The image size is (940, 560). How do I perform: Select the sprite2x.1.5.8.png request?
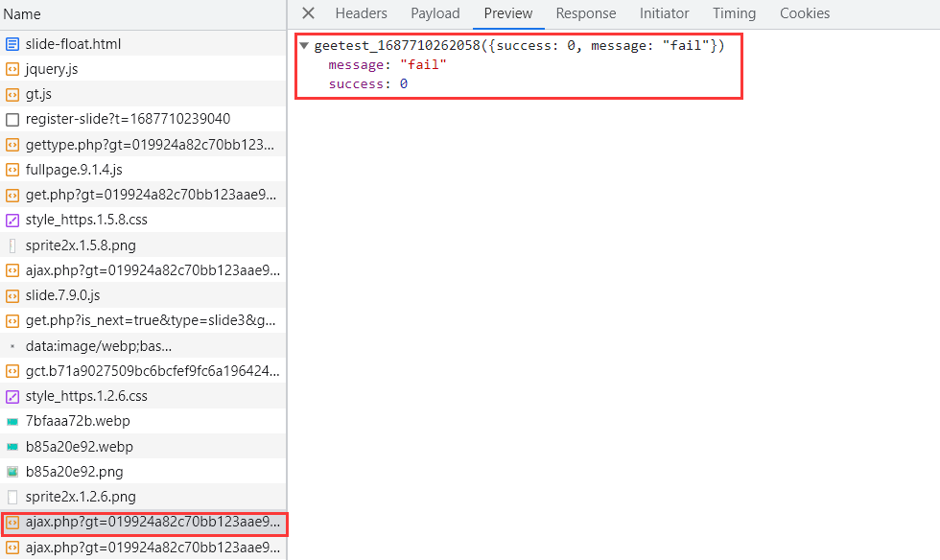point(81,245)
